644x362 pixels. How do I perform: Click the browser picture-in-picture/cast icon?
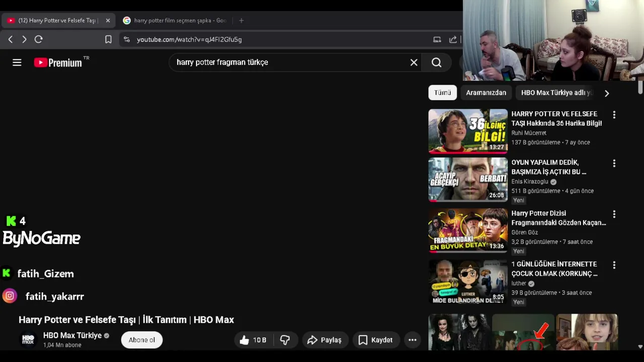click(437, 39)
